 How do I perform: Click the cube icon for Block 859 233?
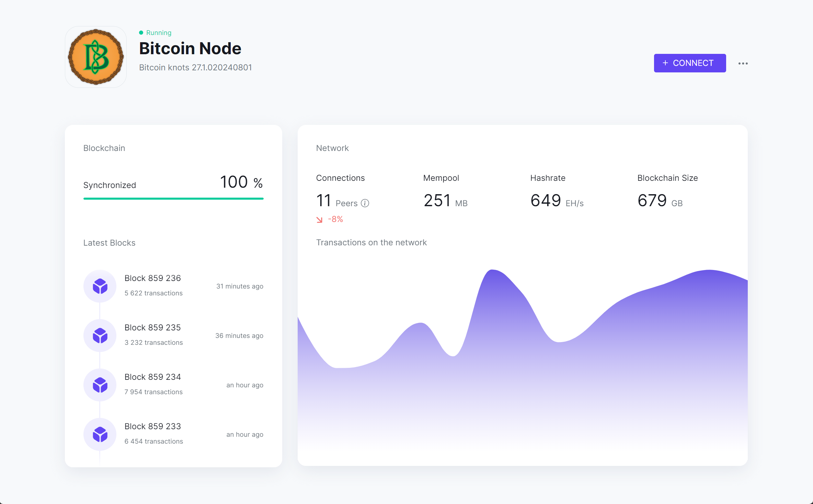100,434
